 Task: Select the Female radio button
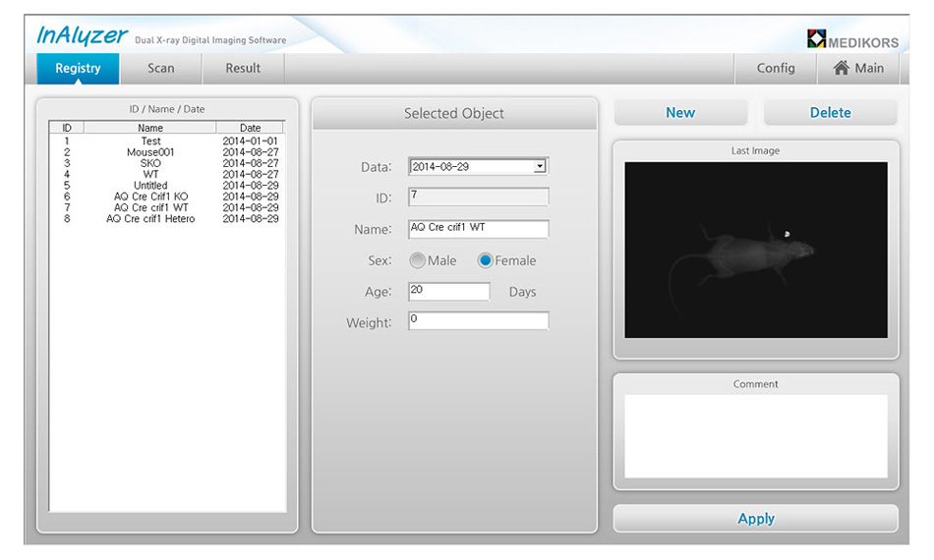[485, 260]
